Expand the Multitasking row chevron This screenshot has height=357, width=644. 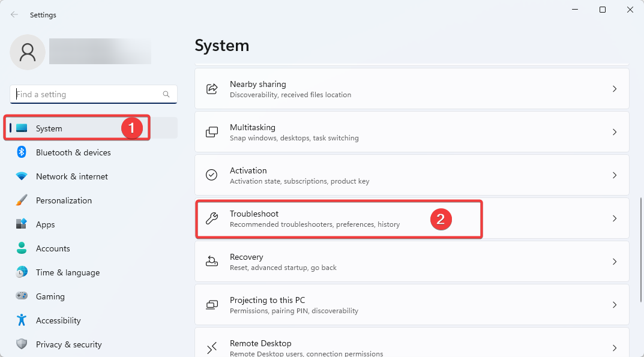pos(615,132)
